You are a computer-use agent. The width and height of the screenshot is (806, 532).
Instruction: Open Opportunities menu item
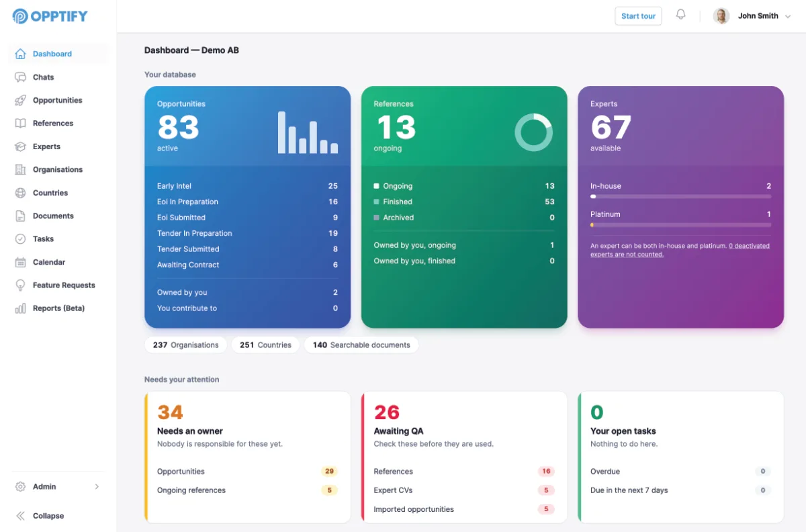(x=58, y=100)
